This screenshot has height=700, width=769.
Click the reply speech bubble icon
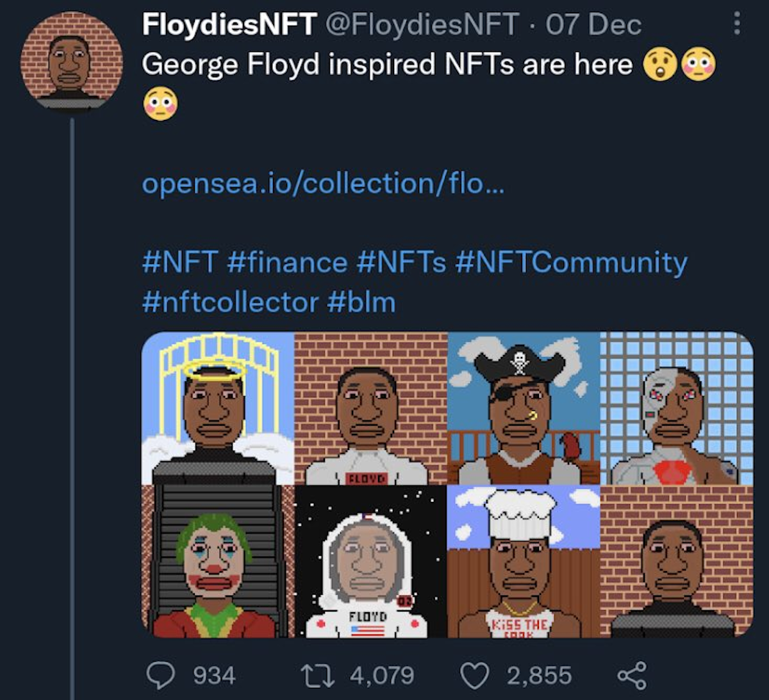[x=158, y=675]
